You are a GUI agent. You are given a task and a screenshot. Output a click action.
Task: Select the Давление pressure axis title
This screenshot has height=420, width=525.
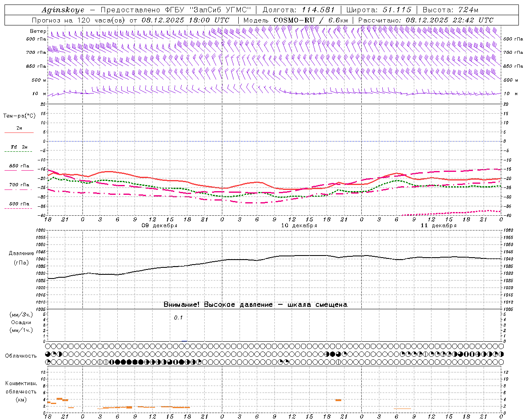coord(21,253)
